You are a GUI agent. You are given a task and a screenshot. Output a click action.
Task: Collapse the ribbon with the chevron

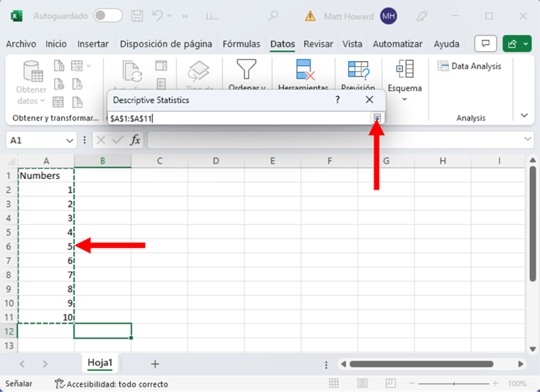click(524, 115)
